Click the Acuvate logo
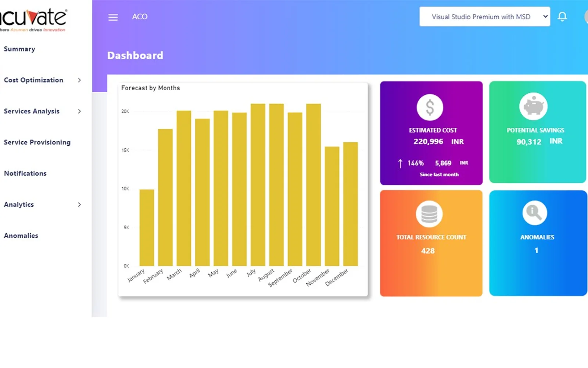Viewport: 588px width, 368px height. [33, 20]
